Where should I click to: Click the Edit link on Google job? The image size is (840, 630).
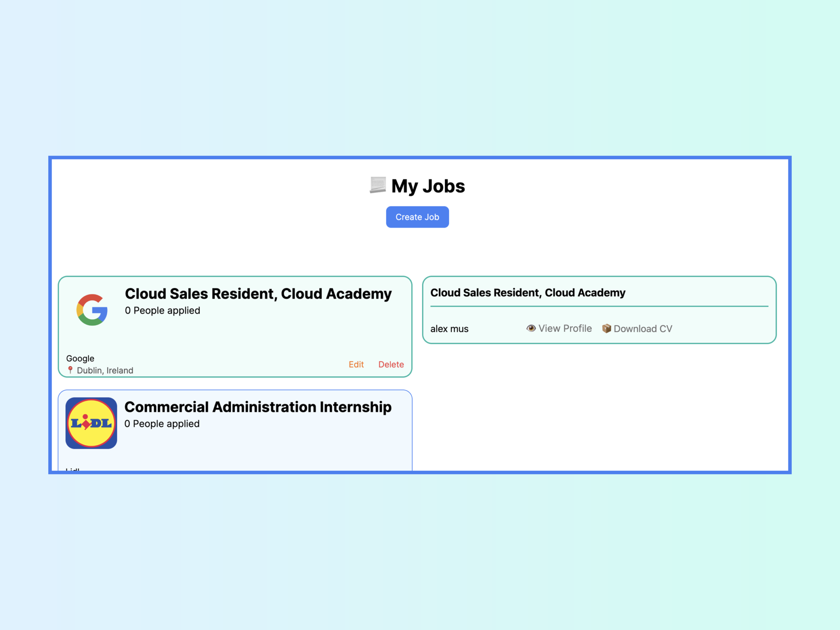click(x=356, y=365)
